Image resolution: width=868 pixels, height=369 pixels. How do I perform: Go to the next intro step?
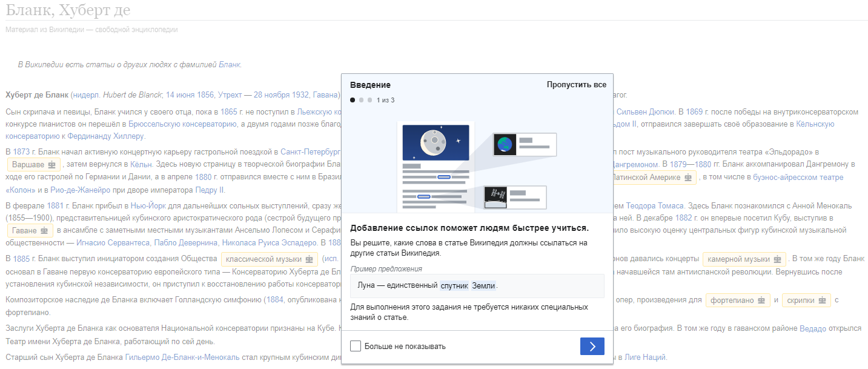pos(592,346)
